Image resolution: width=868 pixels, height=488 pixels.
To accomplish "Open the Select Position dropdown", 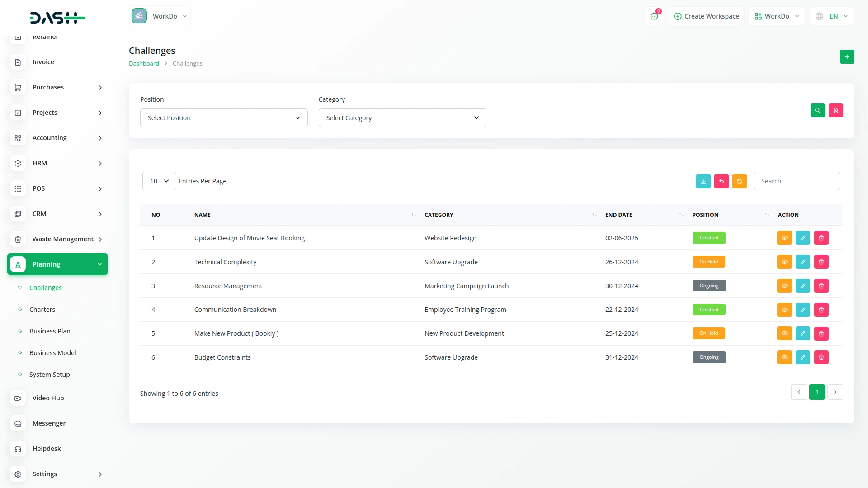I will [x=224, y=118].
